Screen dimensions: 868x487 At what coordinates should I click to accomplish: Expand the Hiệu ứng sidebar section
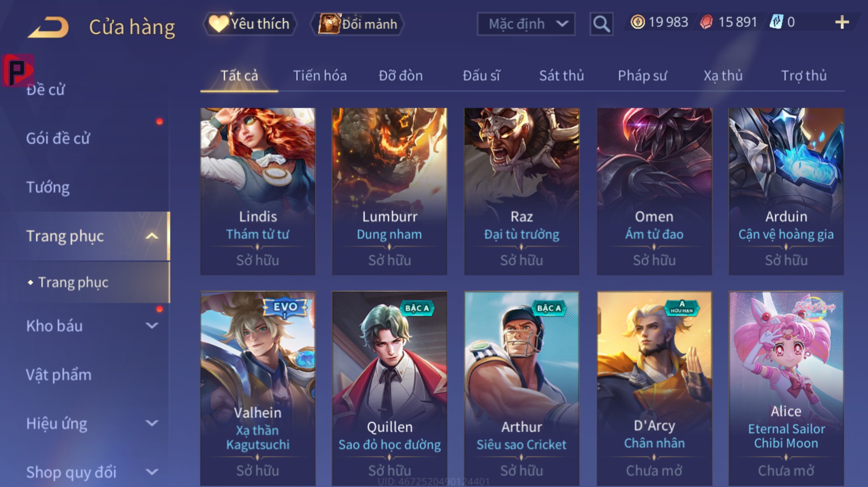pos(152,423)
